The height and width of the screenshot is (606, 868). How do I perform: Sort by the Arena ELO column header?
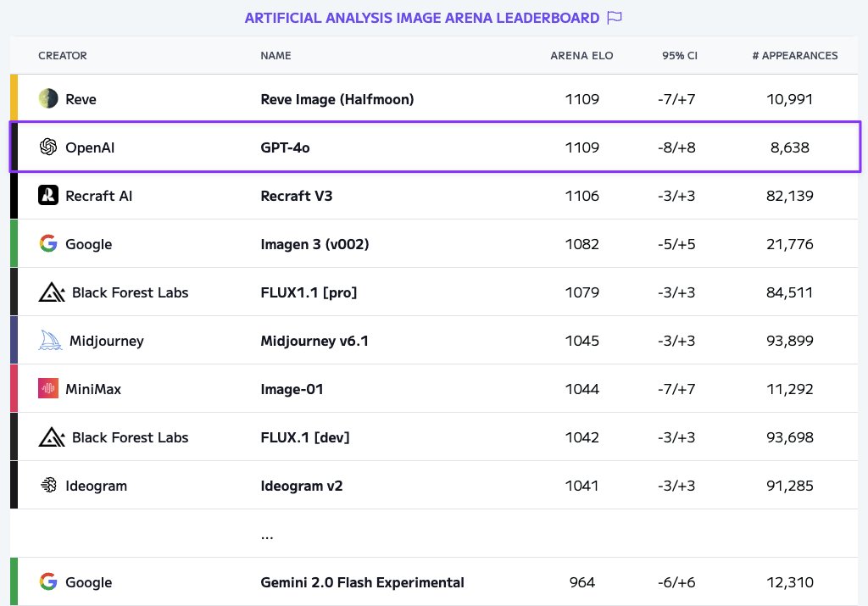581,55
